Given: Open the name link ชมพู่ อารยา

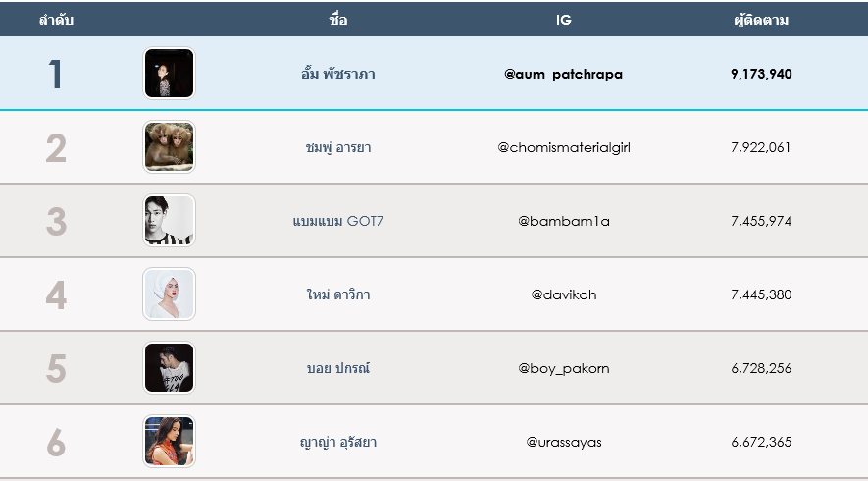Looking at the screenshot, I should click(338, 147).
